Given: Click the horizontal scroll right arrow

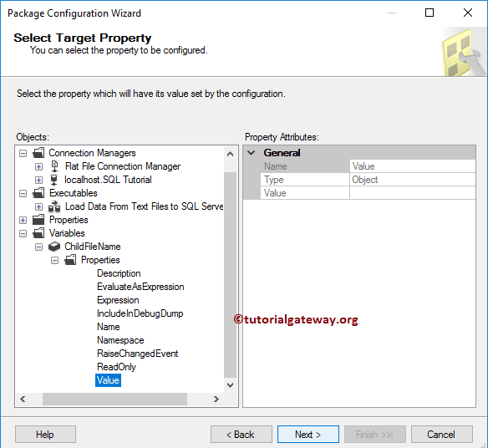Looking at the screenshot, I should 216,400.
